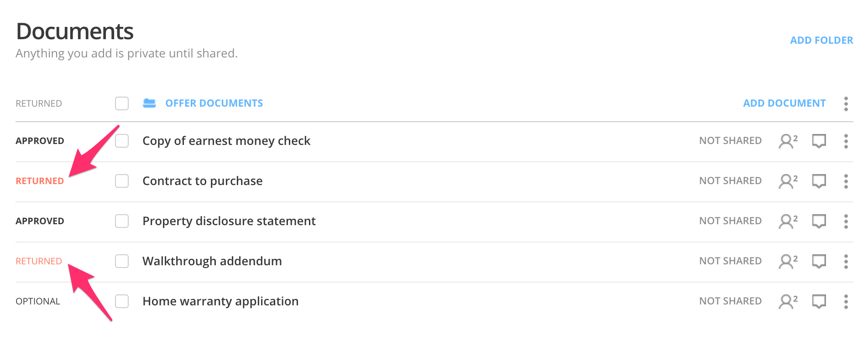Click the APPROVED status on Copy of earnest money check
Viewport: 868px width, 340px height.
click(x=40, y=141)
